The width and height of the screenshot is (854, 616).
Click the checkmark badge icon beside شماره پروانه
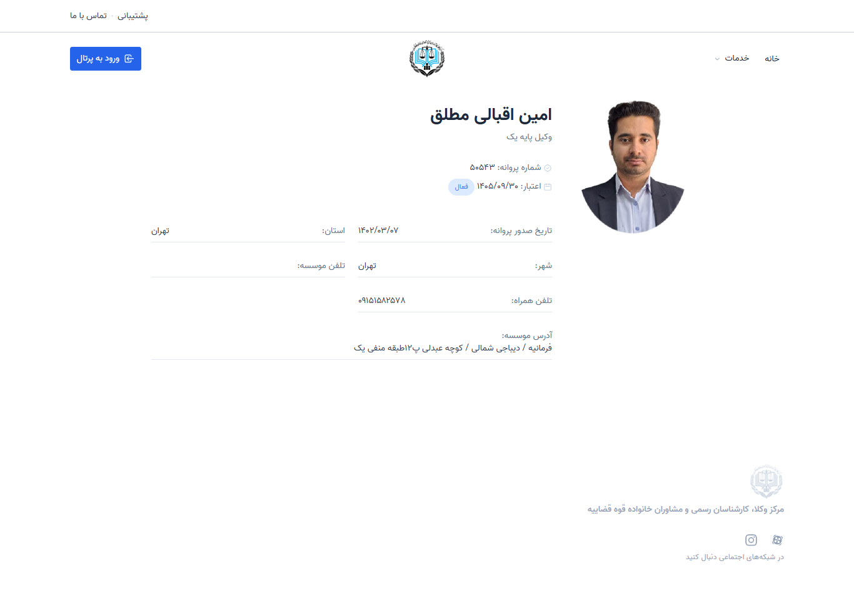(548, 168)
